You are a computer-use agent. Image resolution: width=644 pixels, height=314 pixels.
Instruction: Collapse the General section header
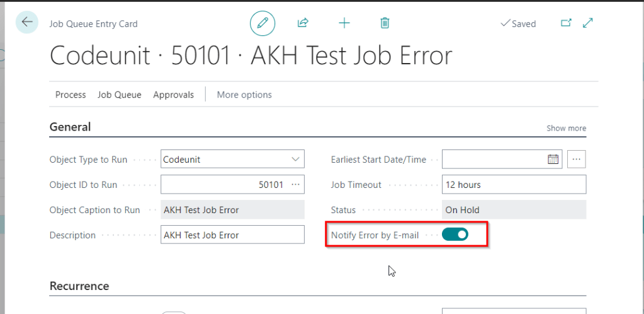tap(70, 127)
